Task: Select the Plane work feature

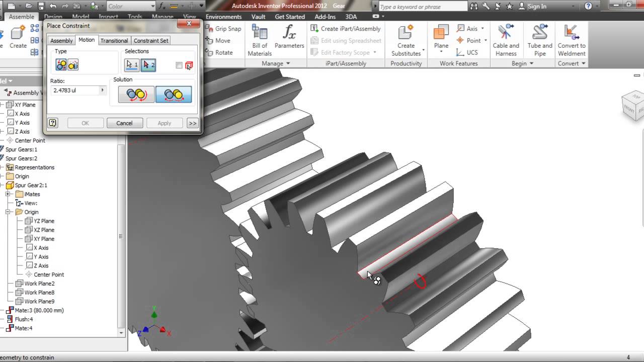Action: pyautogui.click(x=441, y=37)
